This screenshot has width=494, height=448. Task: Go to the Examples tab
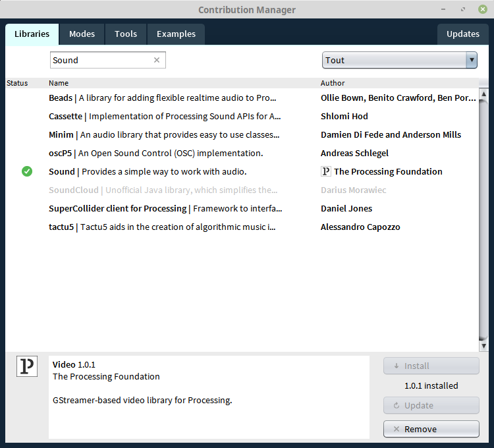pyautogui.click(x=176, y=34)
